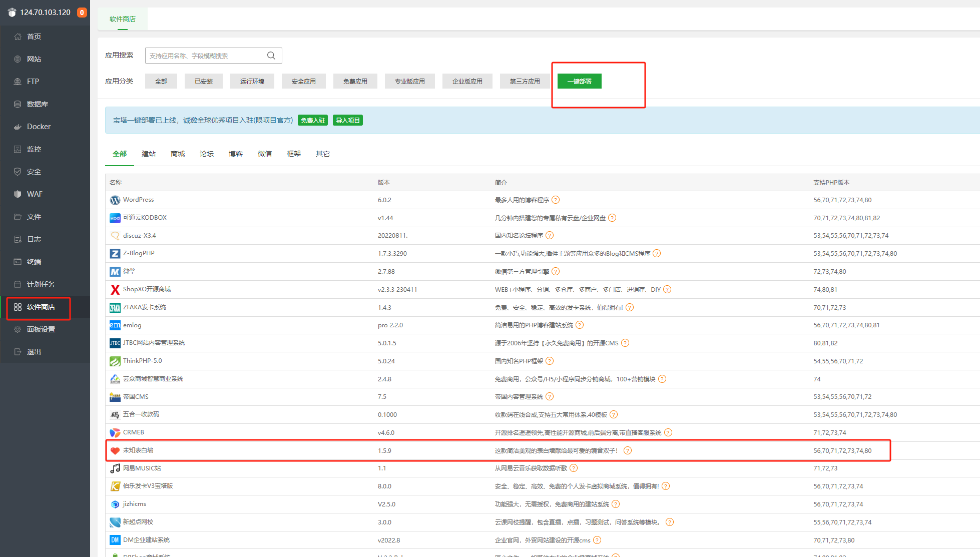
Task: Click the 新起点网校 app name
Action: point(138,522)
